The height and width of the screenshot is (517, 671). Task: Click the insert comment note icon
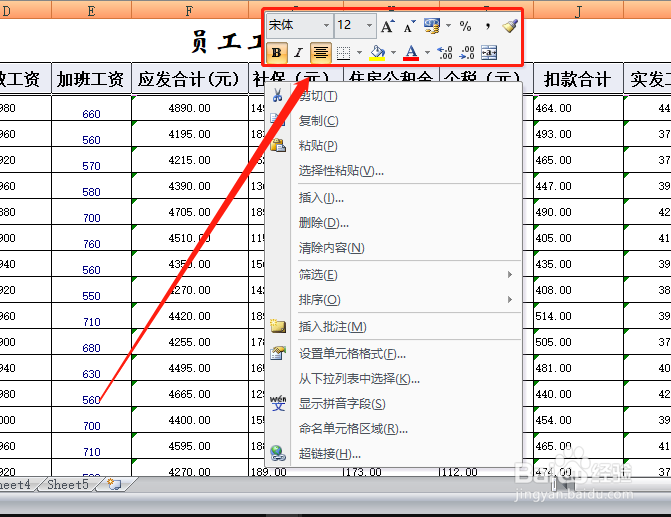278,326
